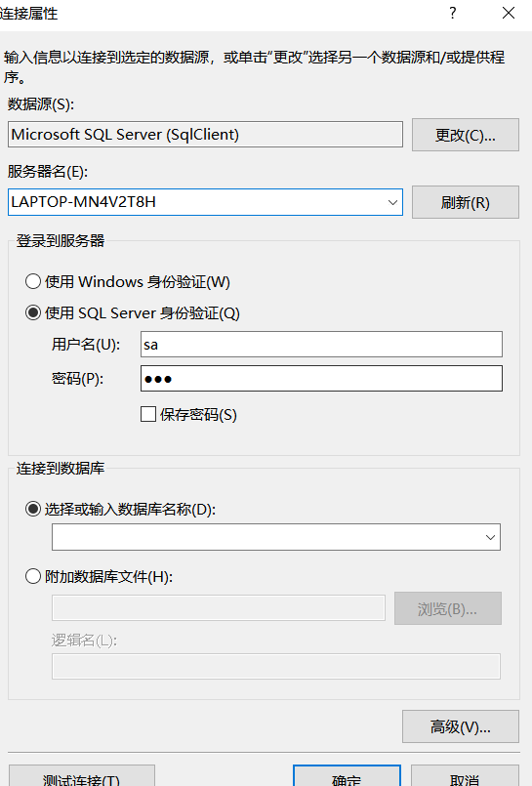Enable the 保存密码 checkbox
Viewport: 532px width, 786px height.
point(148,414)
